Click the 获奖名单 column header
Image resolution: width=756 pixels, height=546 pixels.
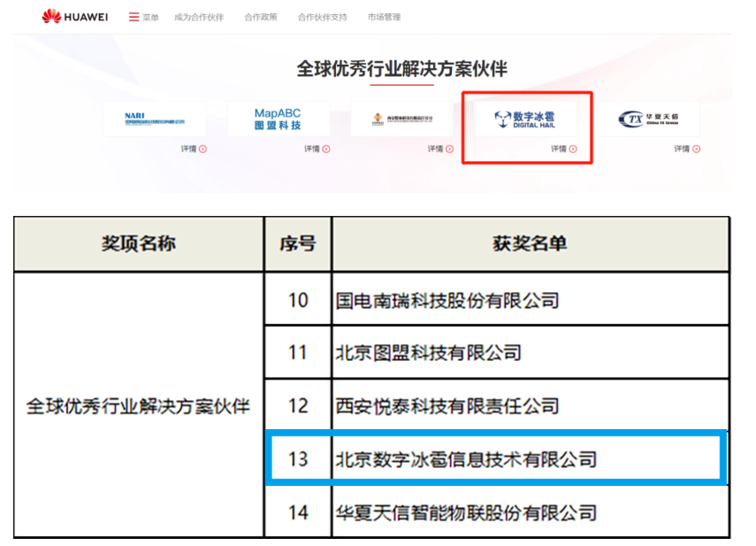pyautogui.click(x=530, y=242)
